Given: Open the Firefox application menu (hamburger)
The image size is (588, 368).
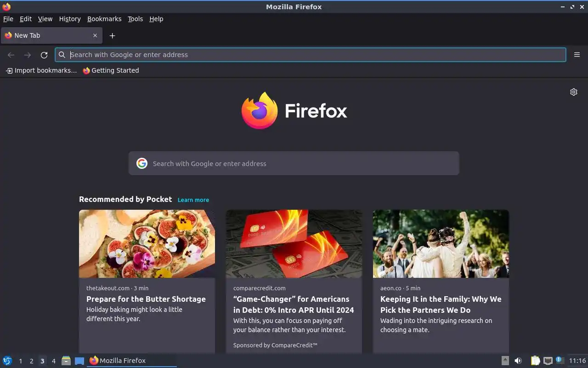Looking at the screenshot, I should pos(577,55).
